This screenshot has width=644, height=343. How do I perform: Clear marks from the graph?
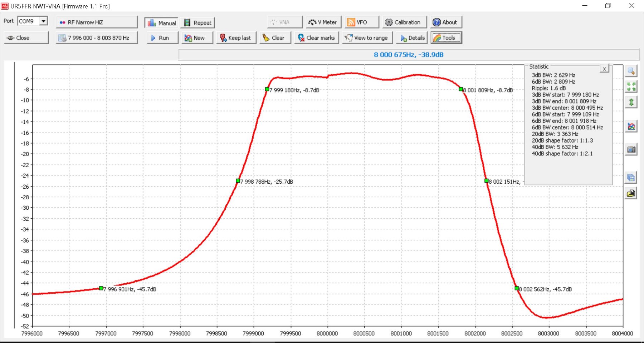point(317,38)
